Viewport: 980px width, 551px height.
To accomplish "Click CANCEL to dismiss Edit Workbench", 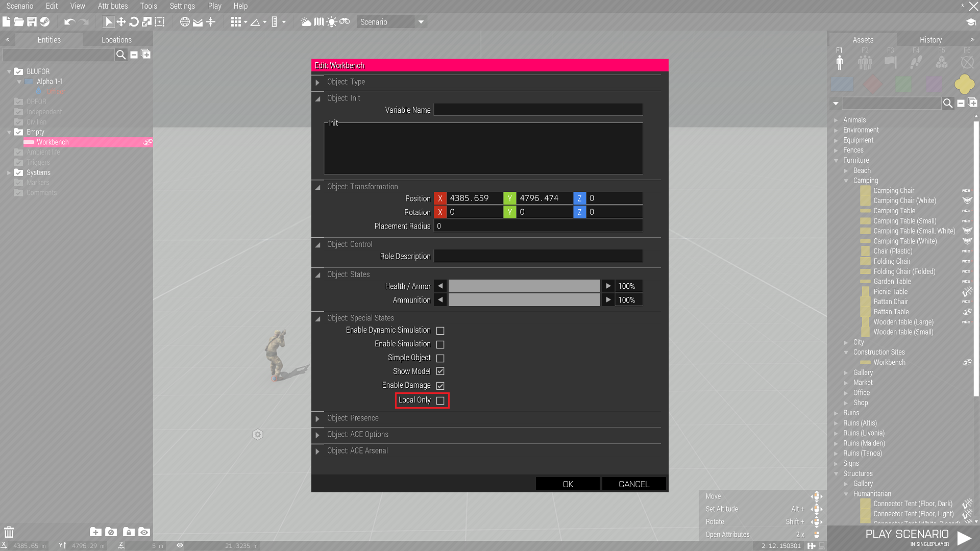I will click(x=634, y=484).
